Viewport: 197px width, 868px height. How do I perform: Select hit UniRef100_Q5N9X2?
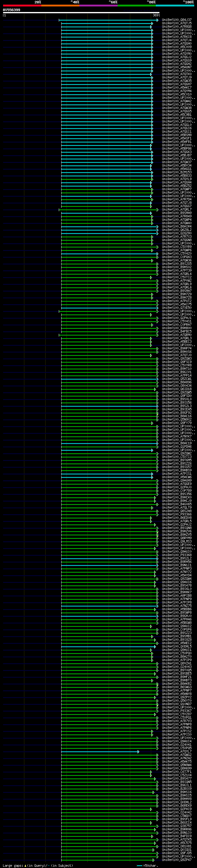(177, 419)
